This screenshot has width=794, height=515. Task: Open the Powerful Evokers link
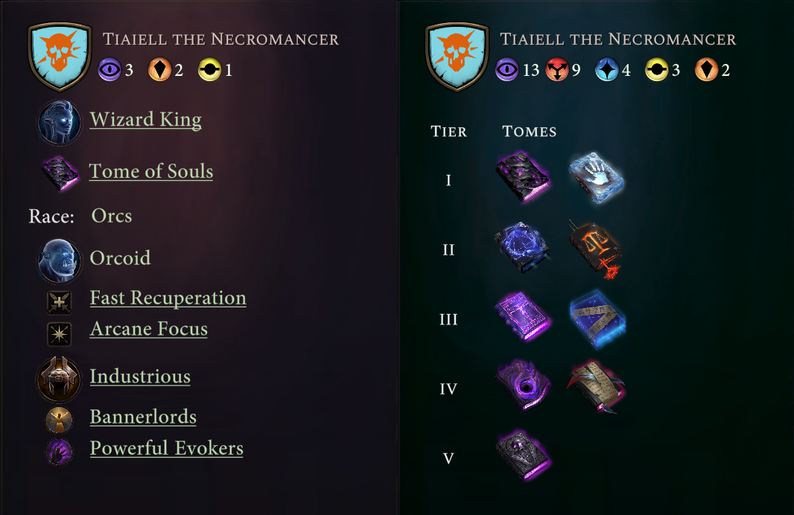(x=166, y=448)
